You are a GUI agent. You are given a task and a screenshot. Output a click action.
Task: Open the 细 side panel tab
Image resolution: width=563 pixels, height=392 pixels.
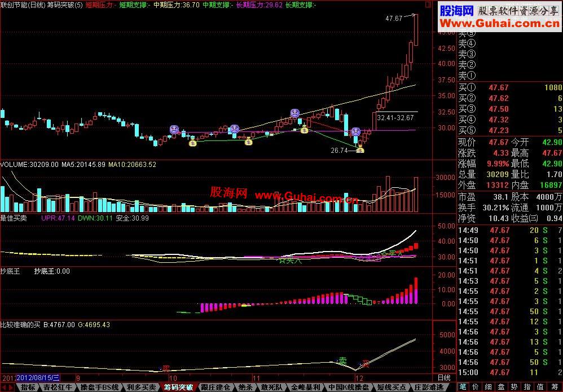489,387
